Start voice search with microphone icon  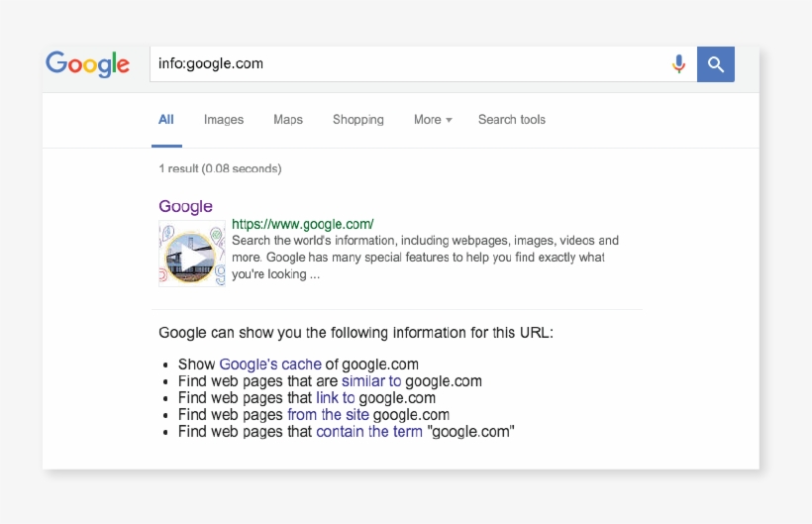pyautogui.click(x=678, y=64)
